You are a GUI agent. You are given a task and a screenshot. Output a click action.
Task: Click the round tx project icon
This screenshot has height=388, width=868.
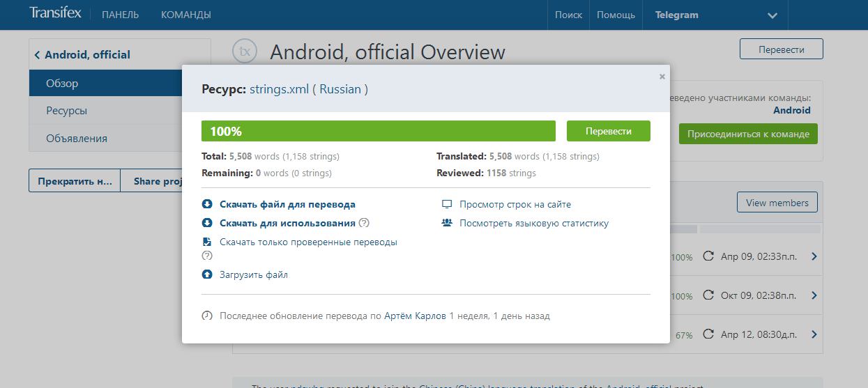245,52
